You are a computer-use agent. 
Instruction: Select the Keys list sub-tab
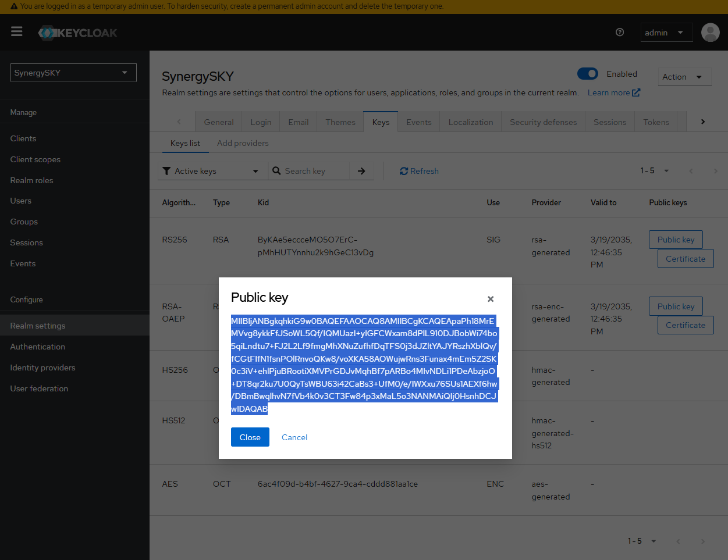point(185,143)
